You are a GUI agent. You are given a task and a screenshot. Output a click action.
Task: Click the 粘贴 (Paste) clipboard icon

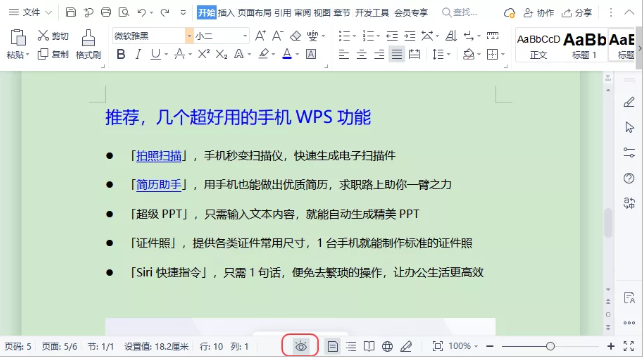[x=18, y=38]
